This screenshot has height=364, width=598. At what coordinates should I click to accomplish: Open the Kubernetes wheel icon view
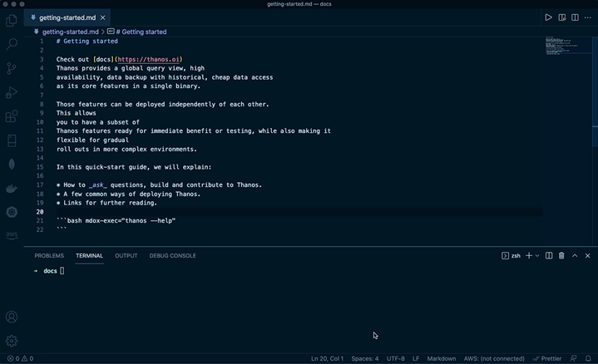coord(12,212)
